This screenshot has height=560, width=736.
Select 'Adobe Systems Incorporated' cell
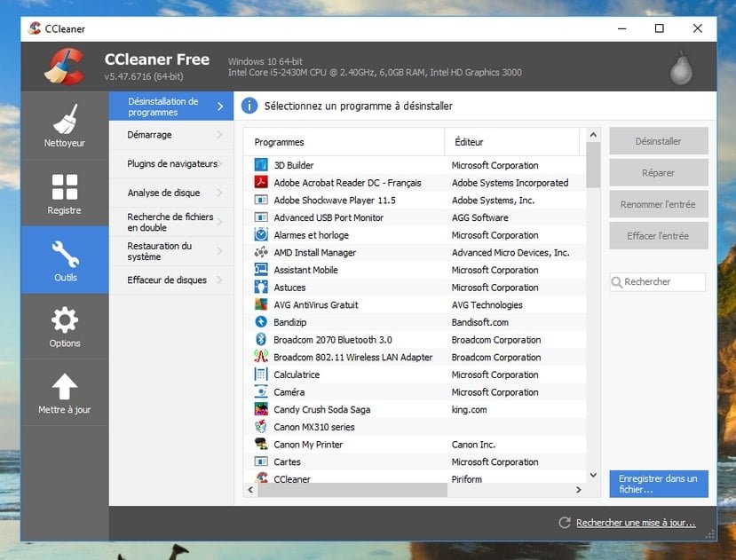coord(510,183)
